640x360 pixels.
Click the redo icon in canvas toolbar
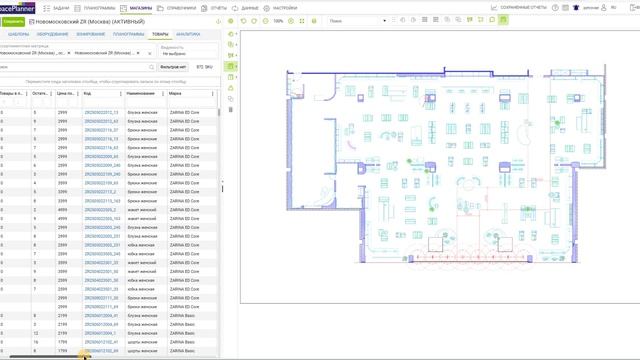254,21
